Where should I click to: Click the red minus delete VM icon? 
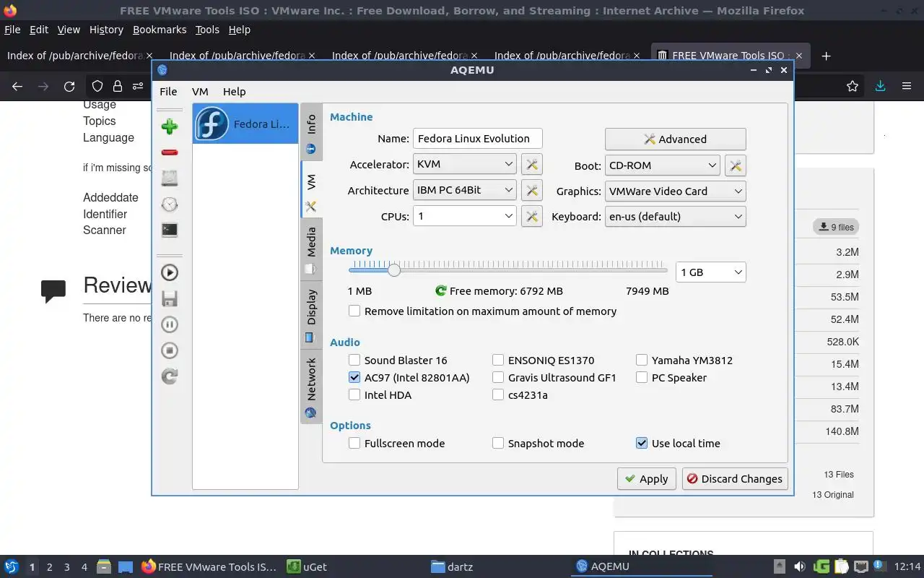[170, 152]
